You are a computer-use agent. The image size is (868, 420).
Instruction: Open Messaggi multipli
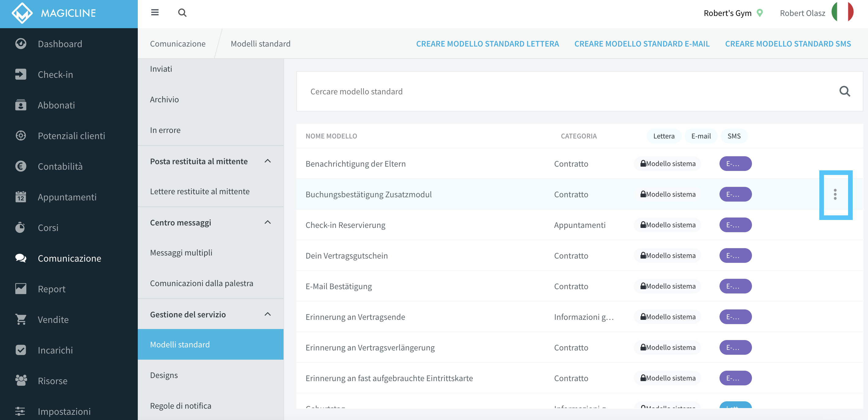[211, 253]
